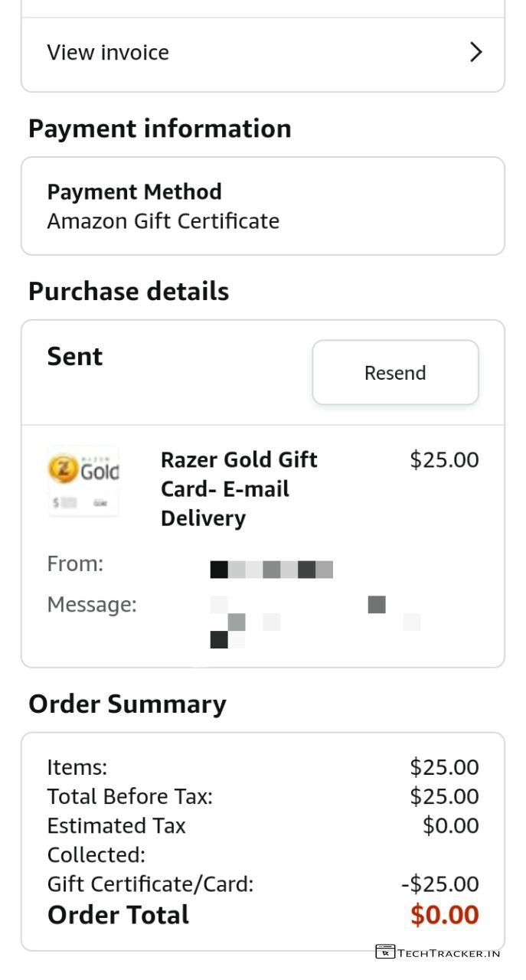The image size is (526, 980).
Task: Click the Sent status label
Action: click(x=75, y=357)
